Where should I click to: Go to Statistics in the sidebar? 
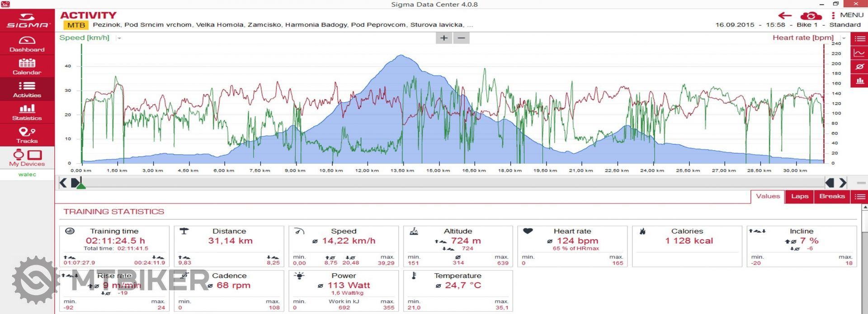(x=27, y=112)
